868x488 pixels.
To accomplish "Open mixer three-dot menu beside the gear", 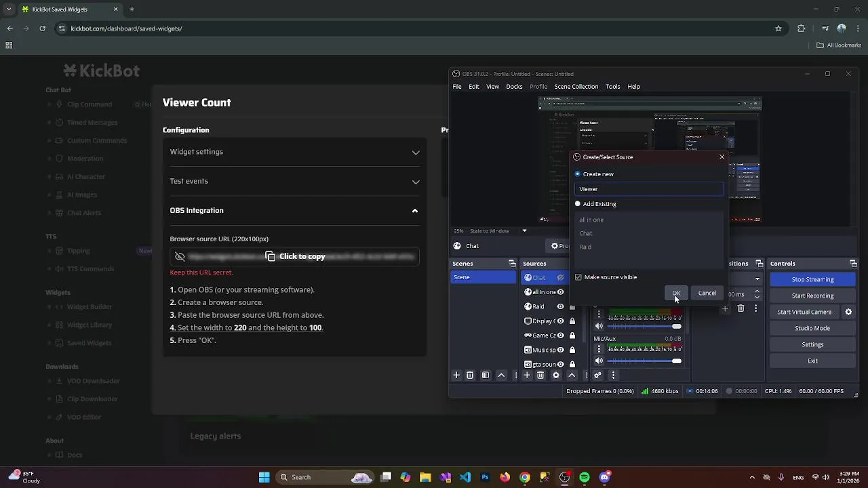I will [613, 375].
